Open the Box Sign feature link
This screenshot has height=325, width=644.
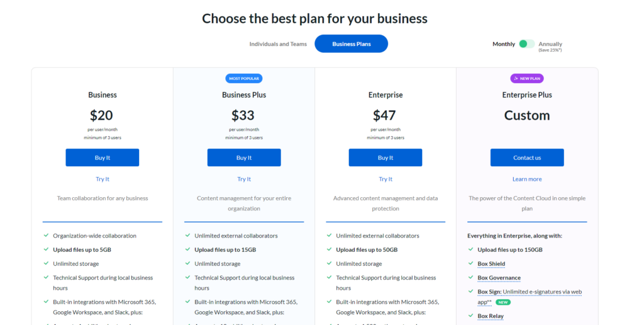tap(489, 292)
